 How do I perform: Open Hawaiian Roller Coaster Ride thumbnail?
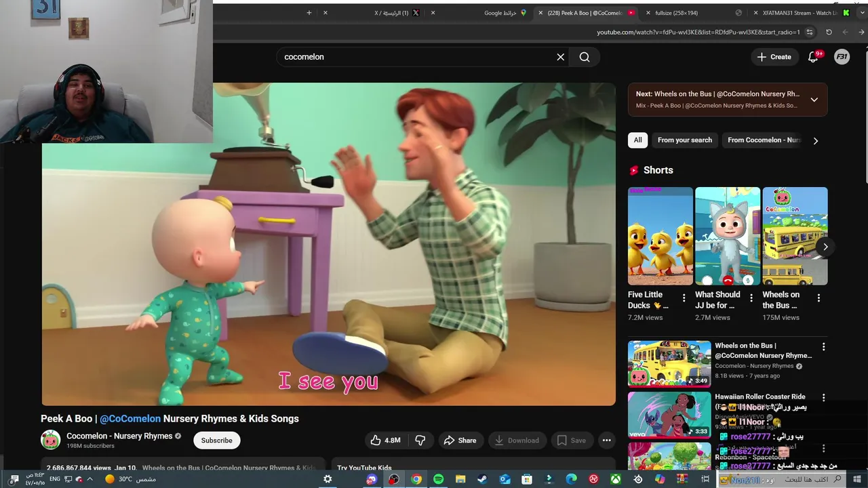pos(669,415)
